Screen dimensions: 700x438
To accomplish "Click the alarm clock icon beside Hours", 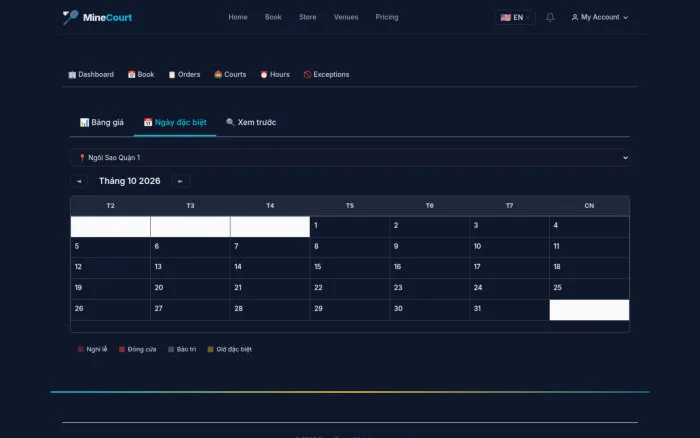I will click(x=264, y=75).
